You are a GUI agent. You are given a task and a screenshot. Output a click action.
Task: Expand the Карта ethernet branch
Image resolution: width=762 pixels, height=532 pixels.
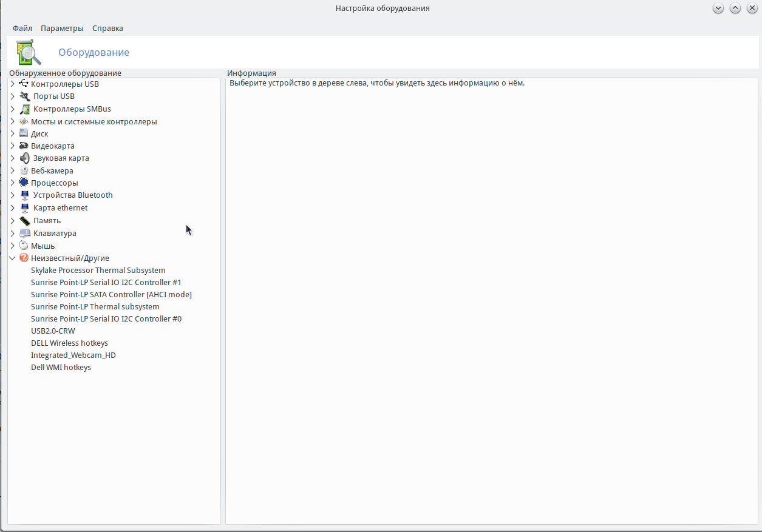pyautogui.click(x=13, y=207)
